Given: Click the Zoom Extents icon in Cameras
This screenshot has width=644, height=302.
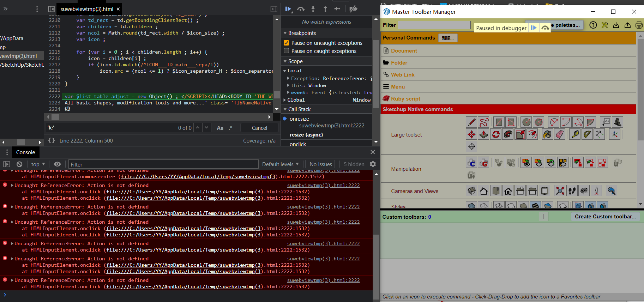Looking at the screenshot, I should pyautogui.click(x=560, y=191).
